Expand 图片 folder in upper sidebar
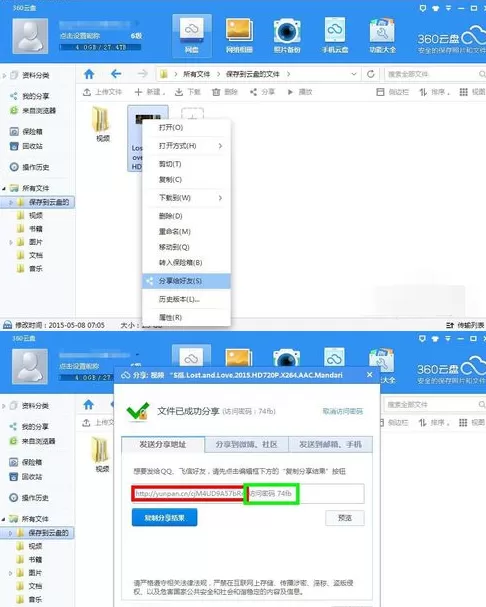The height and width of the screenshot is (607, 486). [x=11, y=242]
